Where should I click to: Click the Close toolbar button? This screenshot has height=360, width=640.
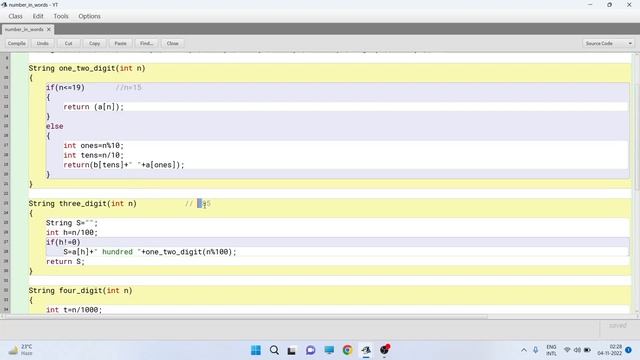point(172,43)
